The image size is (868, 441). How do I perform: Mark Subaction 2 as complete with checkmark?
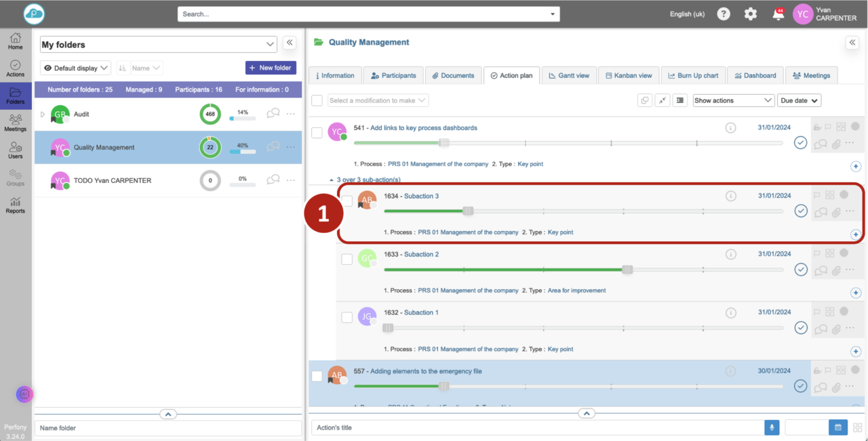(801, 270)
